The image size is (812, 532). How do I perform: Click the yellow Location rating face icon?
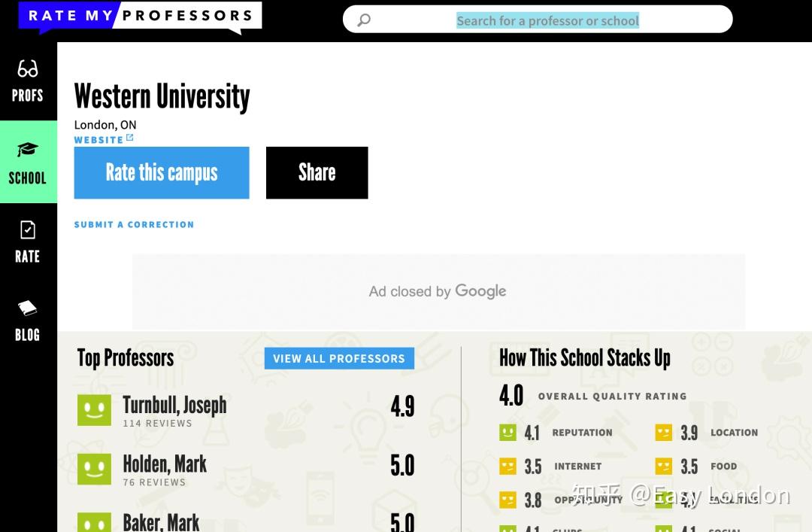663,432
